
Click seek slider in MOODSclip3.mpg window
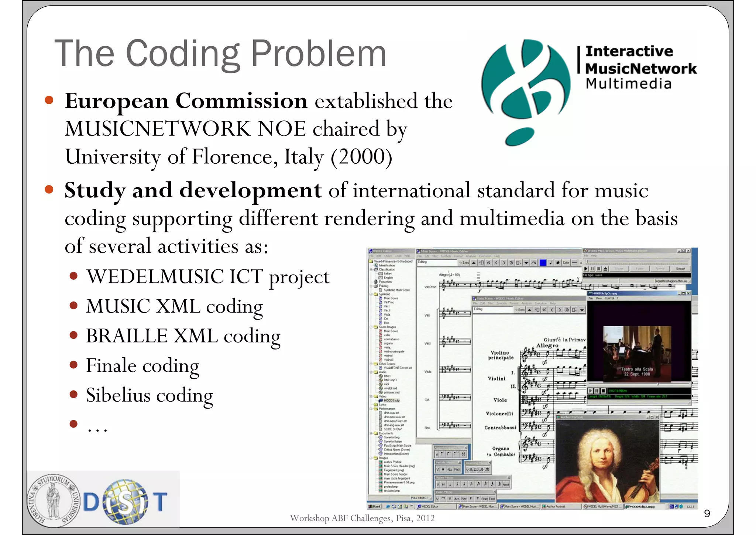point(639,385)
